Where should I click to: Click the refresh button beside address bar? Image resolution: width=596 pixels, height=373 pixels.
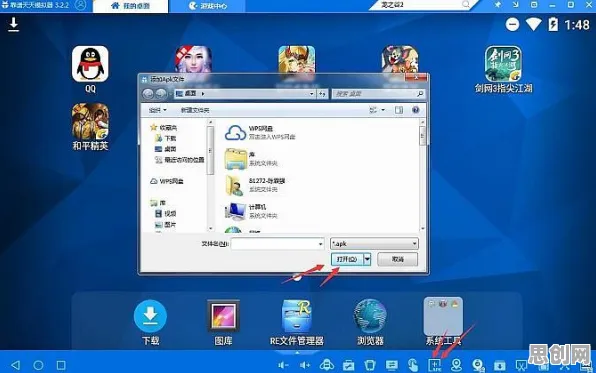[x=322, y=94]
